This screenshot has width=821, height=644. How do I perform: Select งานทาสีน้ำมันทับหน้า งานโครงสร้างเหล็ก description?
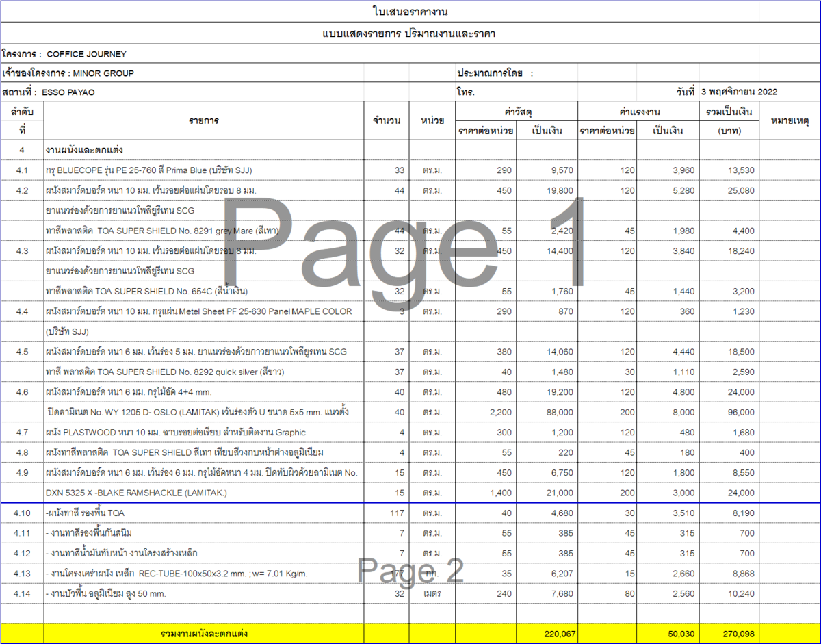tap(204, 553)
